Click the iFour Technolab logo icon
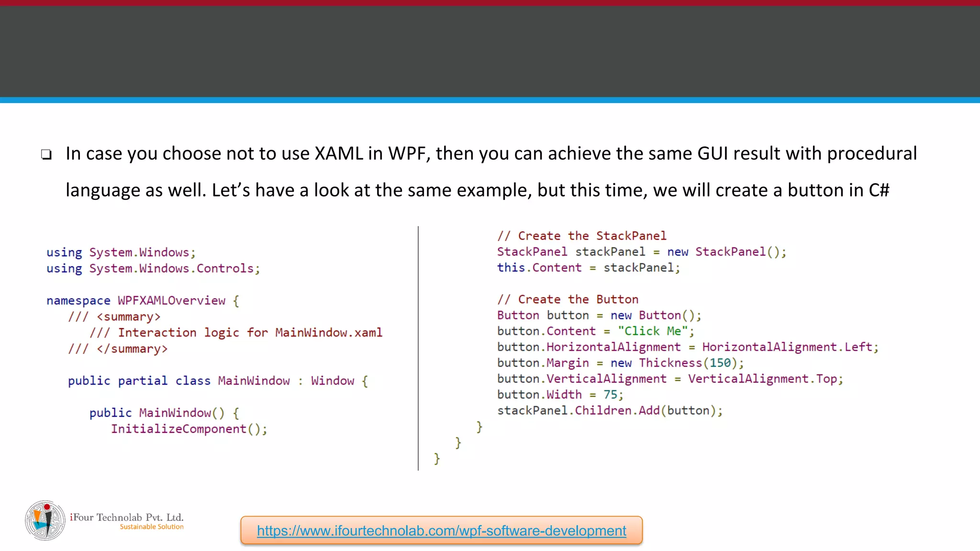 45,520
